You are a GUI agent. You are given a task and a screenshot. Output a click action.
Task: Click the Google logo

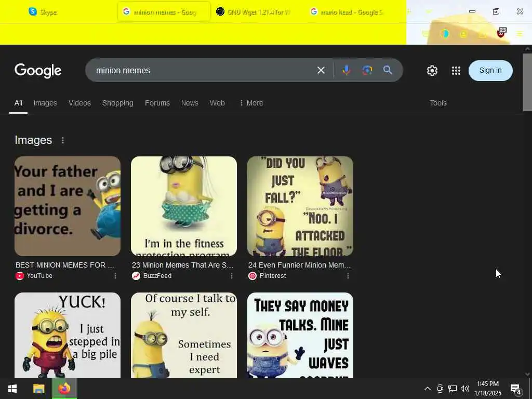38,71
